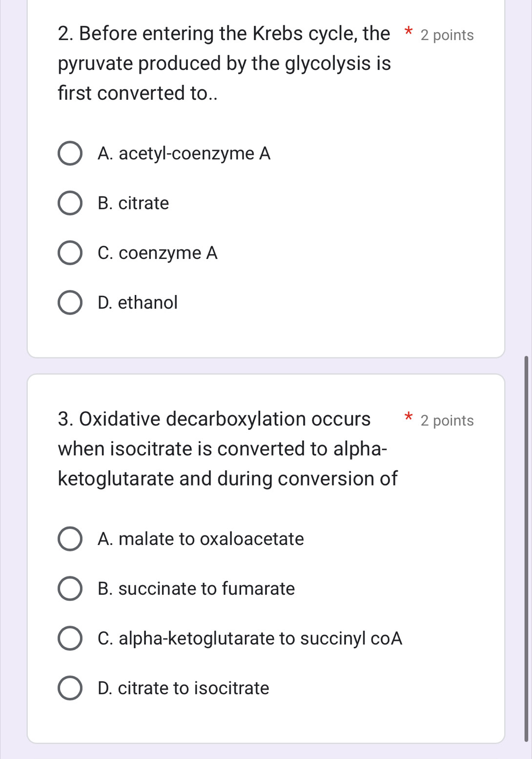Select answer B. citrate for question 2
This screenshot has width=532, height=759.
pos(70,203)
